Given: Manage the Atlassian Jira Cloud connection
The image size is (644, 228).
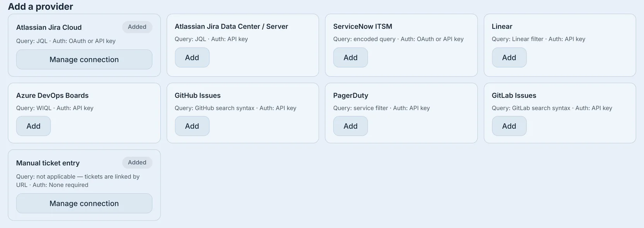Looking at the screenshot, I should pos(84,59).
